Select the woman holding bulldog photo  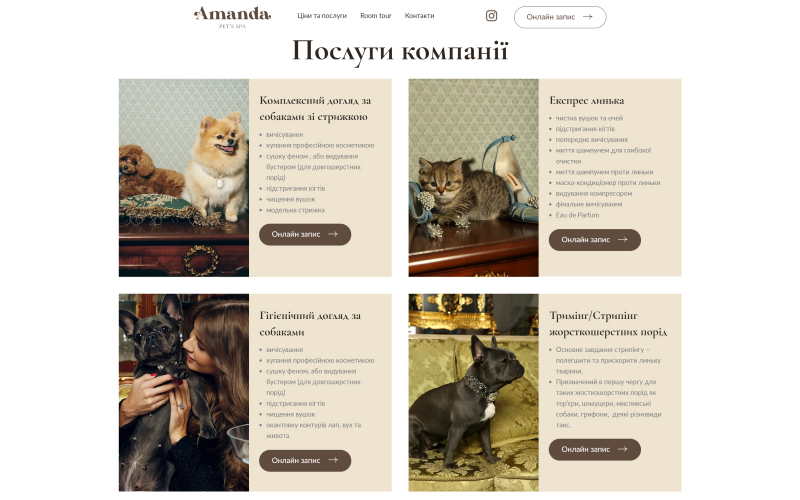click(x=184, y=392)
